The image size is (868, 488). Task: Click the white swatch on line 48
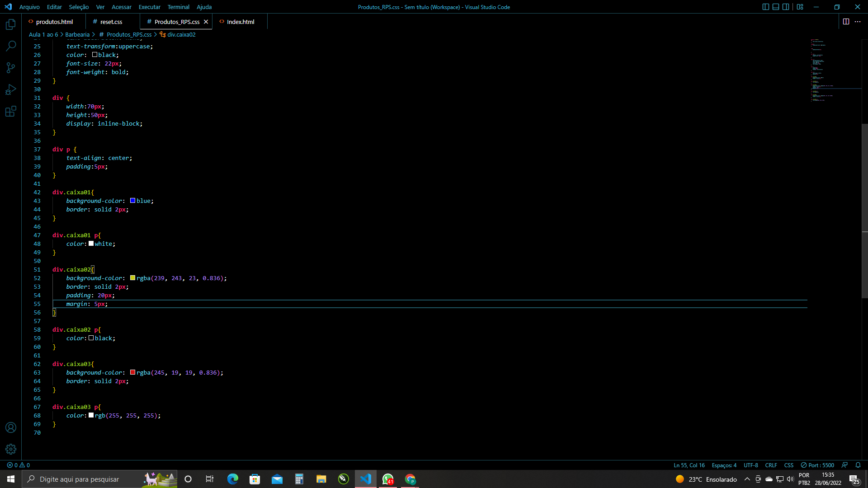[91, 244]
